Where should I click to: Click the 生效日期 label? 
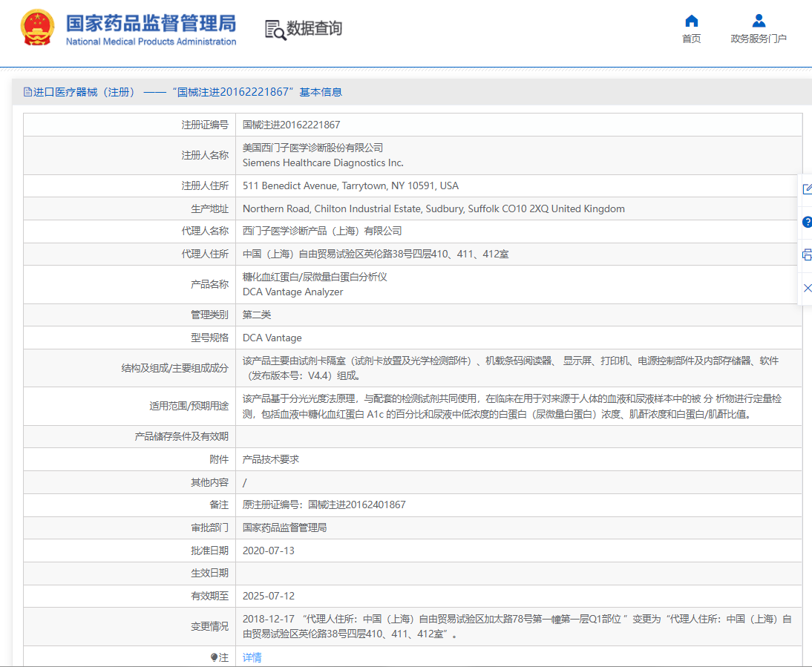209,574
